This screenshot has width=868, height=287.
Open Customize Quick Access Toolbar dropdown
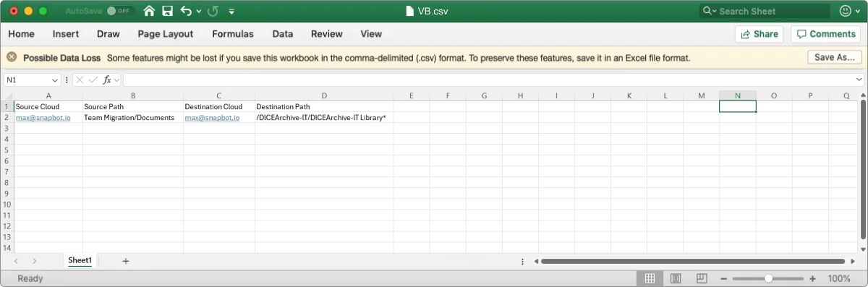coord(231,12)
